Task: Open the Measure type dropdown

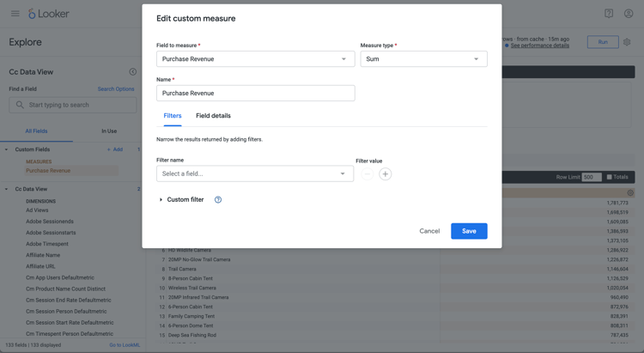Action: point(423,59)
